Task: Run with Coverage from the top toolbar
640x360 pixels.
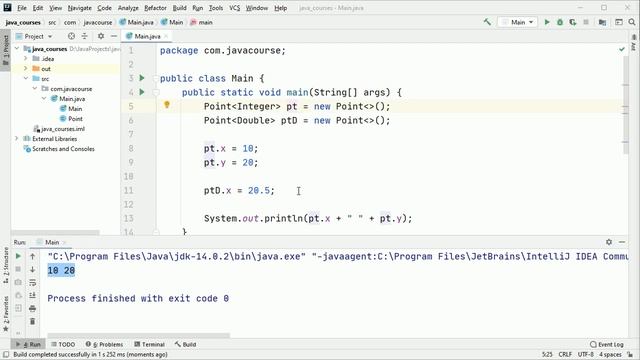Action: click(x=573, y=22)
